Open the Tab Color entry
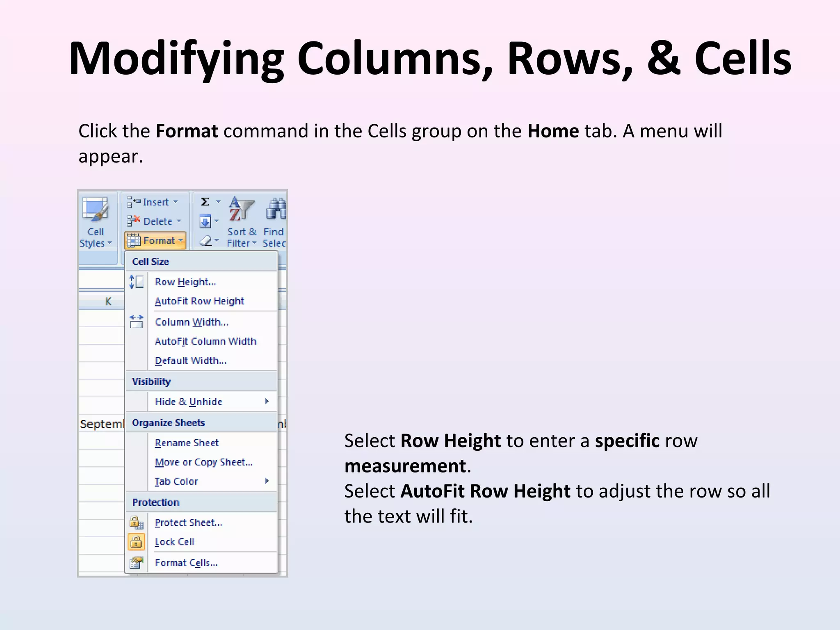This screenshot has width=840, height=630. (x=201, y=481)
